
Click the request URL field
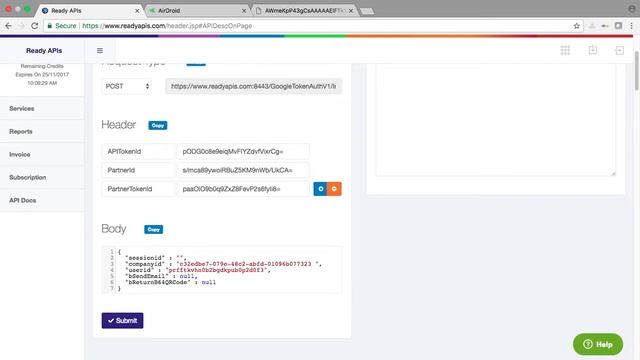[253, 86]
